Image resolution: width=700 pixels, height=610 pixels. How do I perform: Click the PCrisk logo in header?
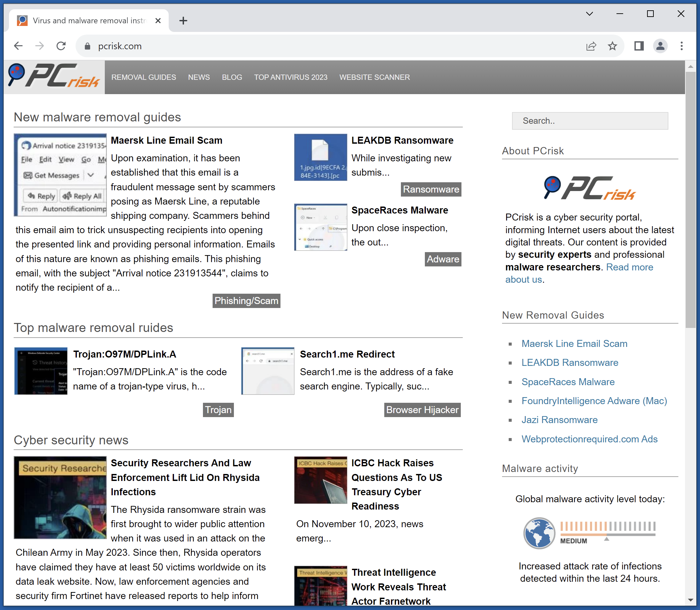tap(54, 76)
